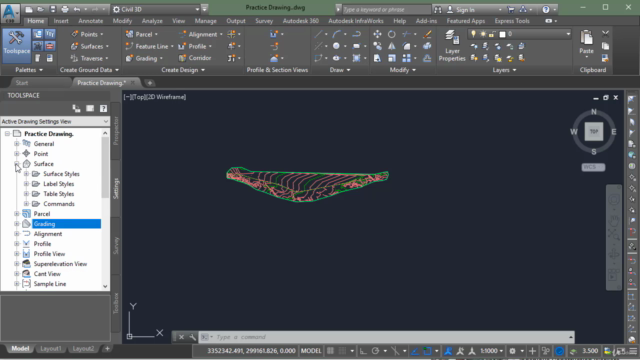
Task: Open the Traverse tool
Action: pyautogui.click(x=90, y=58)
